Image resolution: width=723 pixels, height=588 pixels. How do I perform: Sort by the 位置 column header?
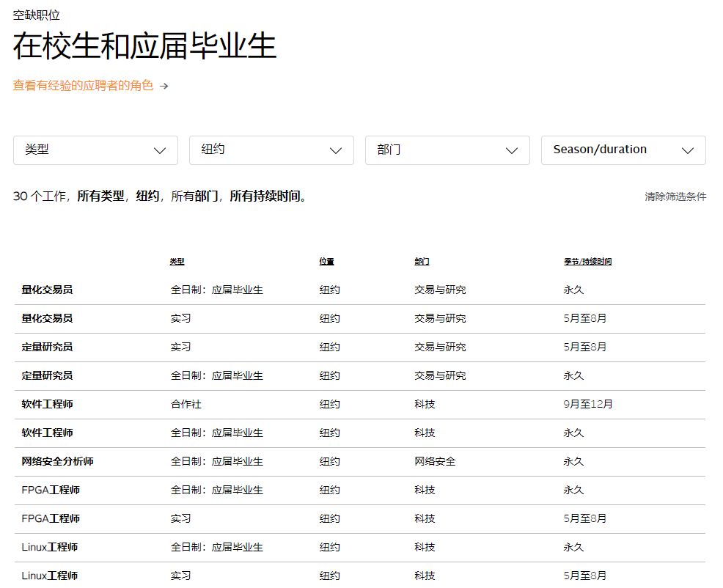327,261
